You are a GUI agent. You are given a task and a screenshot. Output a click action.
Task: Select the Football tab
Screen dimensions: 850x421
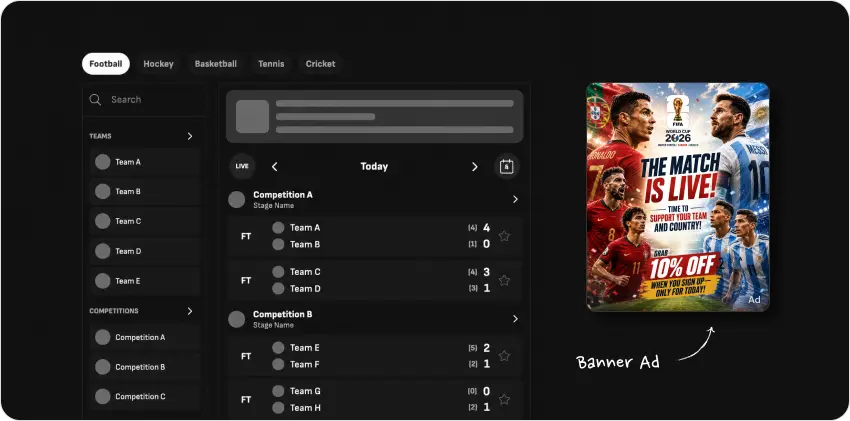[106, 64]
